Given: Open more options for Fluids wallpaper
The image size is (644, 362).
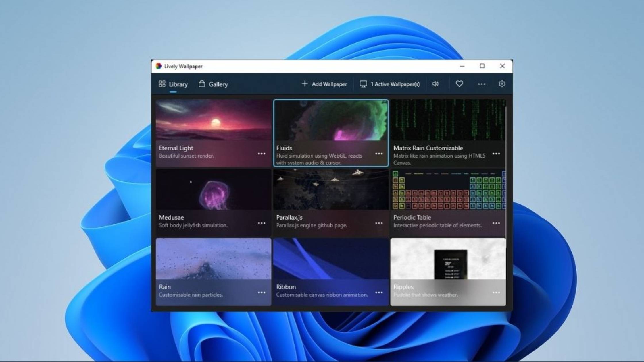Looking at the screenshot, I should (x=379, y=154).
